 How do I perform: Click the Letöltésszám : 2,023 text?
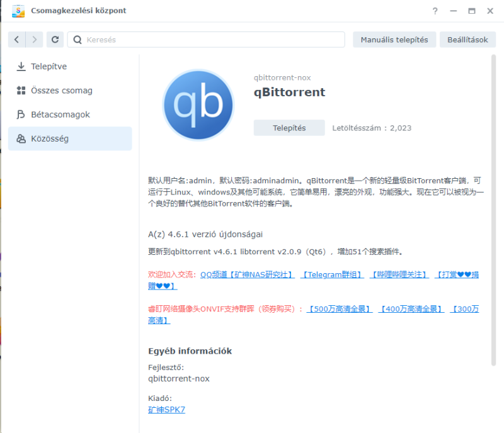pyautogui.click(x=372, y=128)
